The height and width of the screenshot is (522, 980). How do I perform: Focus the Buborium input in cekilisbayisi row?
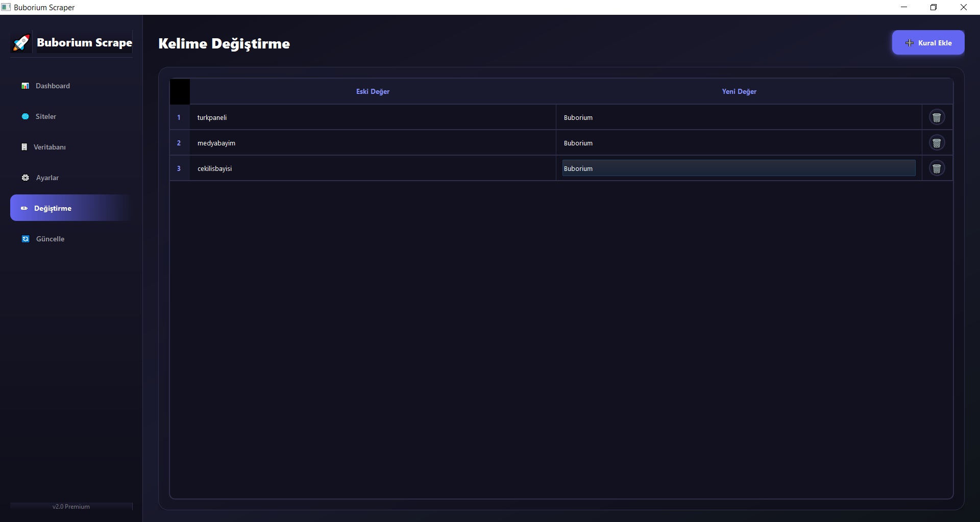pyautogui.click(x=739, y=168)
